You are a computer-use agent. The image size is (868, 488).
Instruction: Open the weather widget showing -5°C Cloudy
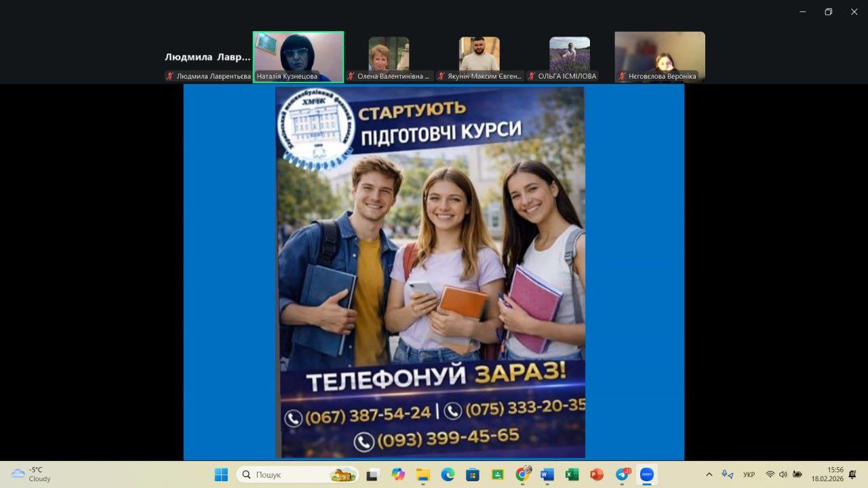click(31, 474)
